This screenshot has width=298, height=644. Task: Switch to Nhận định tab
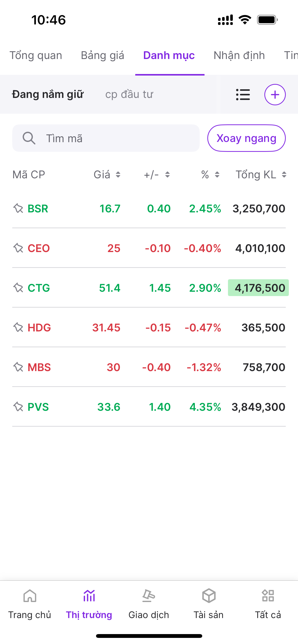239,55
